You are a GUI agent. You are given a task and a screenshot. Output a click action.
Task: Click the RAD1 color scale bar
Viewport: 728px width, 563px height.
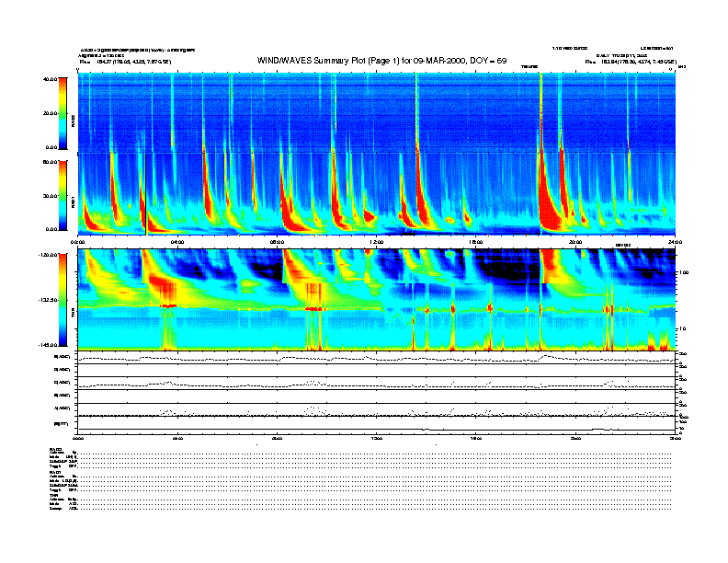[63, 195]
